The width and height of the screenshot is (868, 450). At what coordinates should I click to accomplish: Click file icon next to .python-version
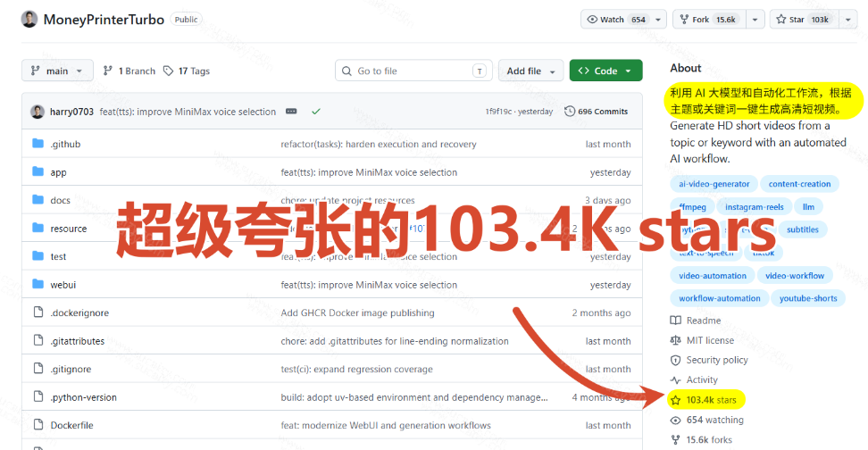[38, 396]
